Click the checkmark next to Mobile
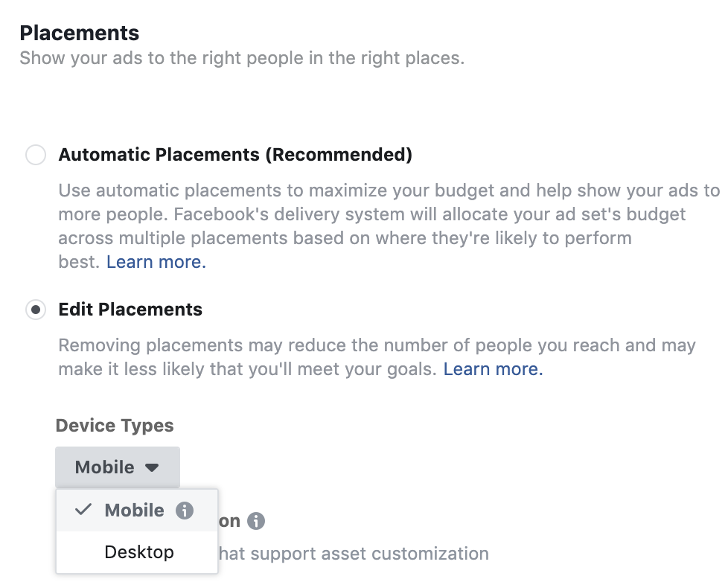The image size is (728, 582). point(83,510)
